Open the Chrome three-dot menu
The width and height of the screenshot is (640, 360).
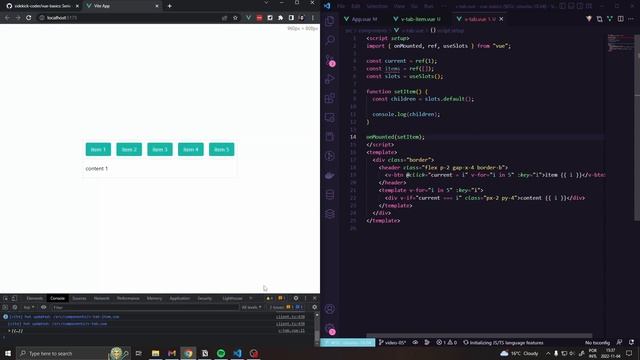(313, 18)
